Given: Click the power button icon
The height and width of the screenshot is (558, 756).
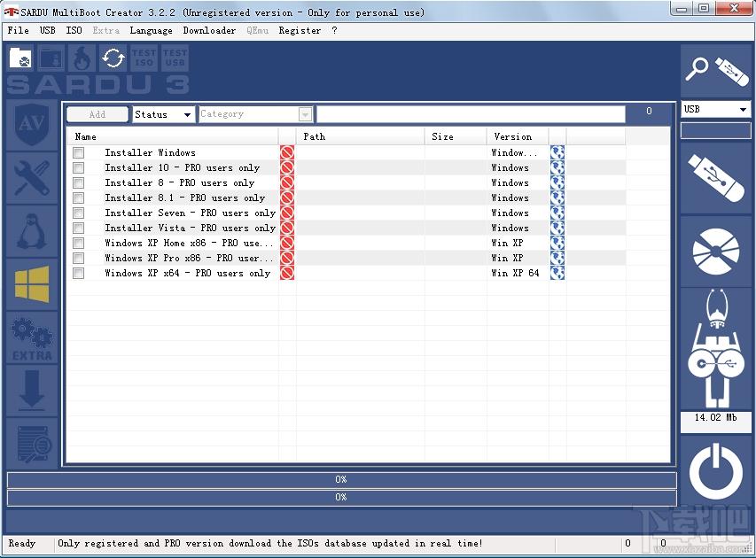Looking at the screenshot, I should coord(716,471).
